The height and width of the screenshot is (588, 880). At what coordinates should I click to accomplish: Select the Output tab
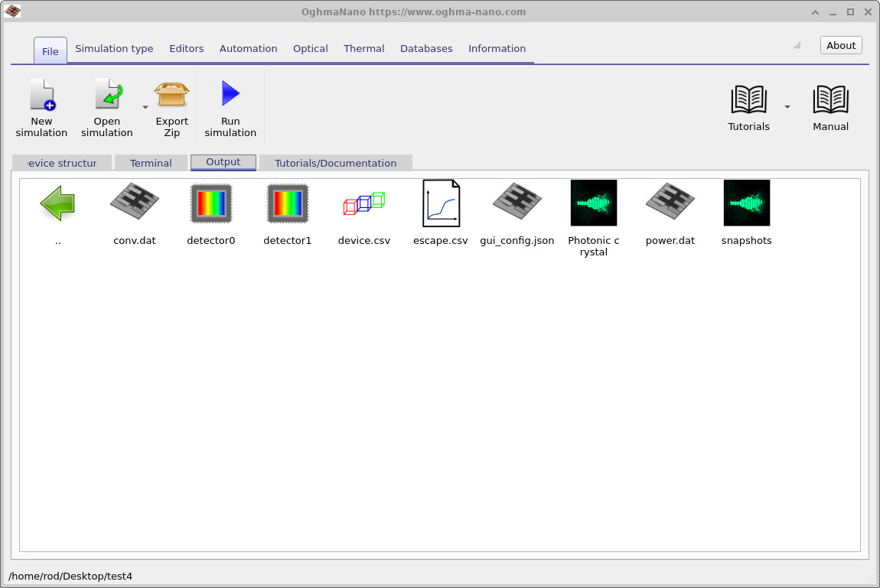[223, 162]
